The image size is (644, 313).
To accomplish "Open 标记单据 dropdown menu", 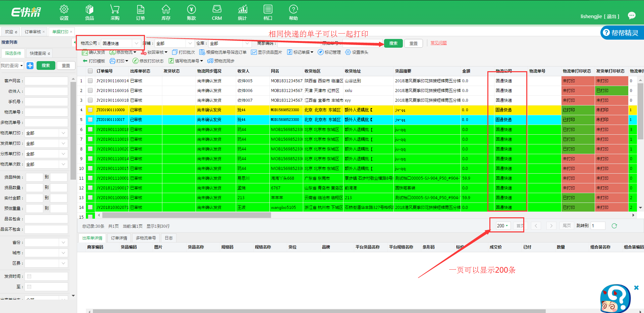I will [x=300, y=52].
